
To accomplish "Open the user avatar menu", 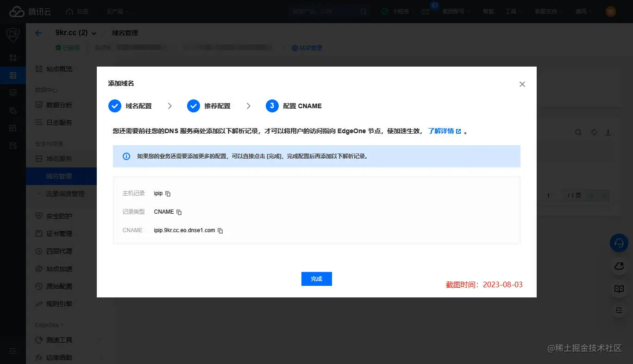I will (611, 12).
